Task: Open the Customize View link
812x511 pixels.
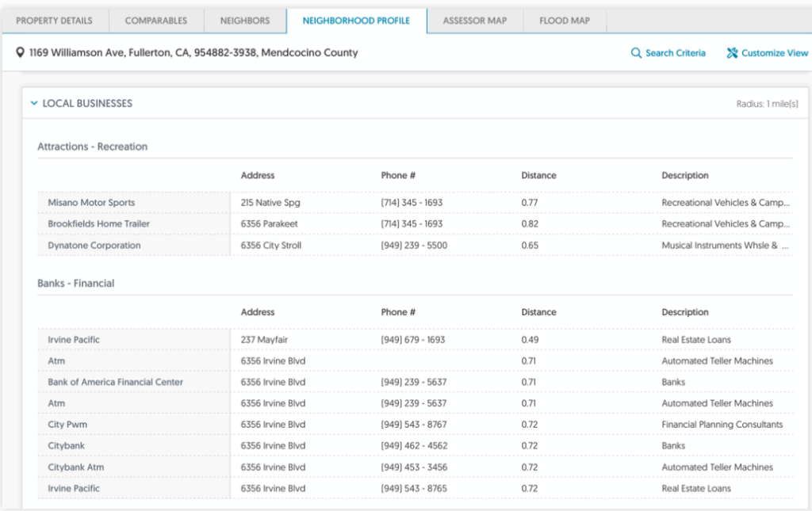Action: click(x=774, y=53)
